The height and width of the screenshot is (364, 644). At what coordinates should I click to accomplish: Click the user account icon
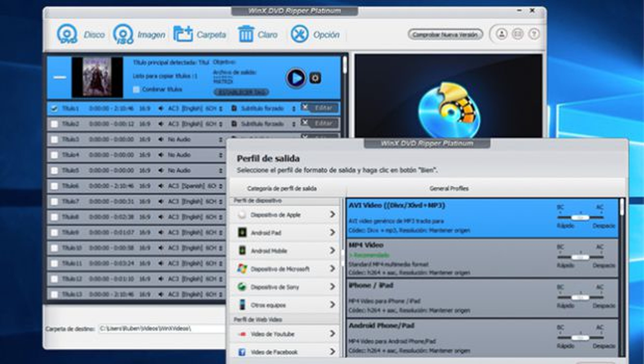[x=501, y=34]
